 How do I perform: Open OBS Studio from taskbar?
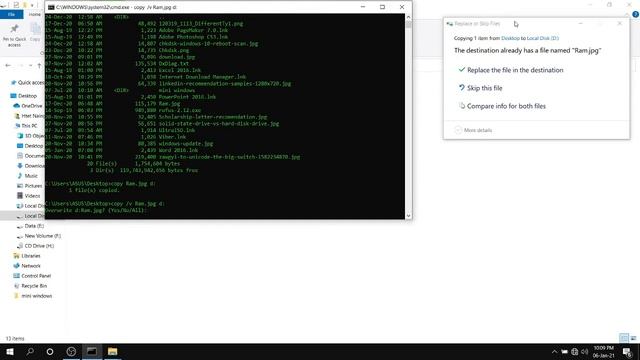(x=71, y=351)
